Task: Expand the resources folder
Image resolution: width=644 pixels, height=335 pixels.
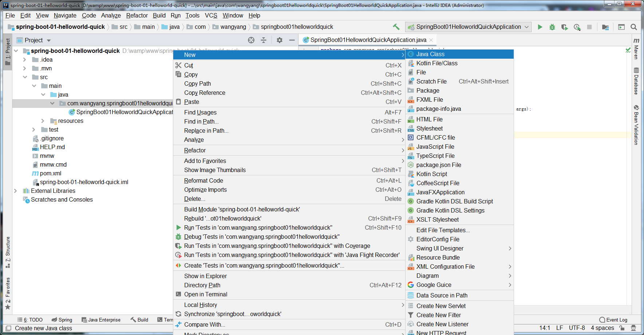Action: coord(43,121)
